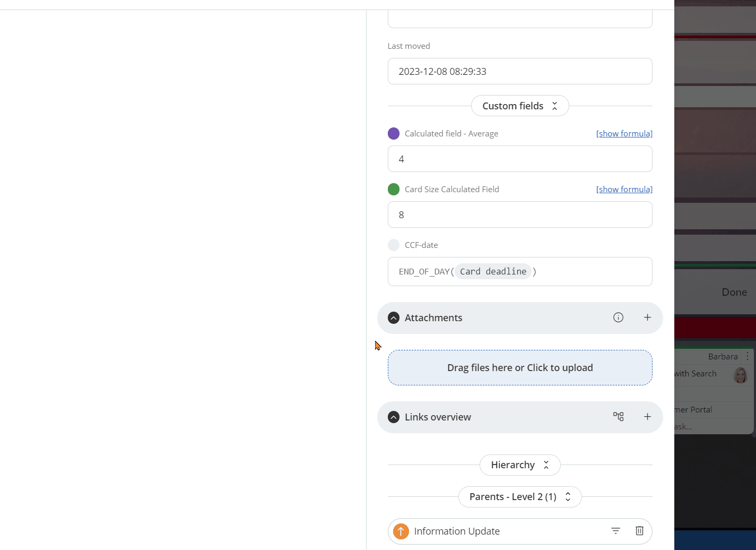
Task: Show formula for Calculated field - Average
Action: click(624, 134)
